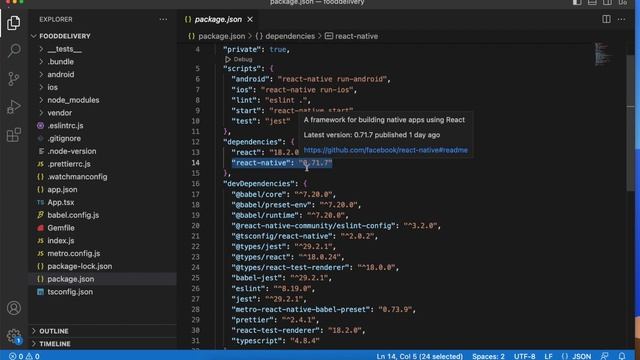This screenshot has height=360, width=640.
Task: Open the Manage gear icon
Action: [x=13, y=336]
